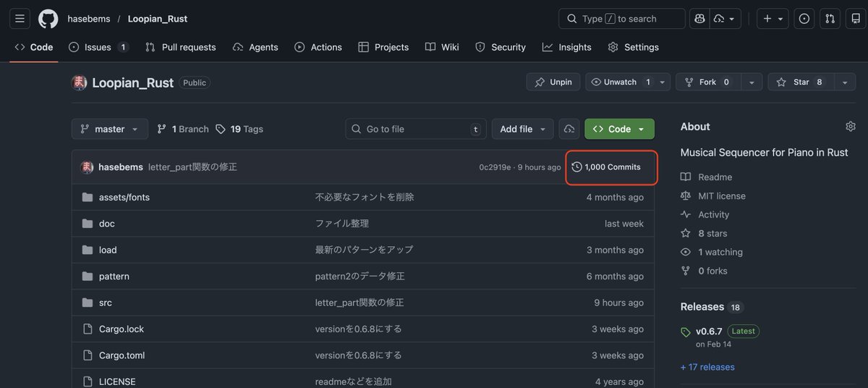868x388 pixels.
Task: Open the LICENSE file
Action: (117, 381)
